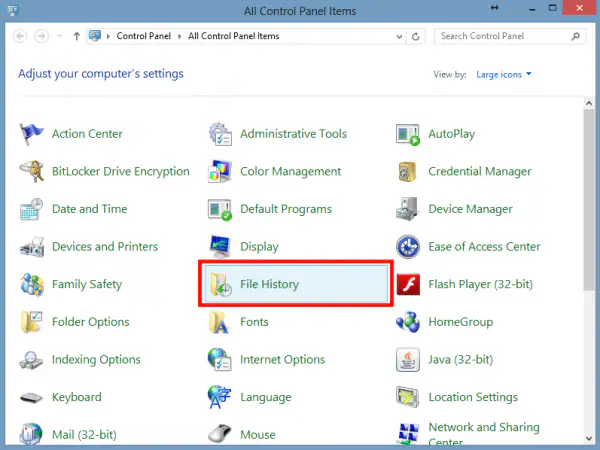The image size is (600, 450).
Task: Open the Internet Options globe icon
Action: click(x=220, y=359)
